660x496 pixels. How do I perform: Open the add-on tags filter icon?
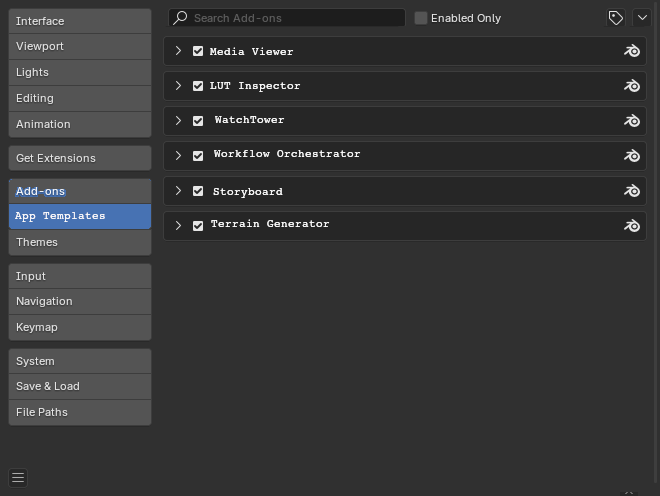pyautogui.click(x=616, y=18)
